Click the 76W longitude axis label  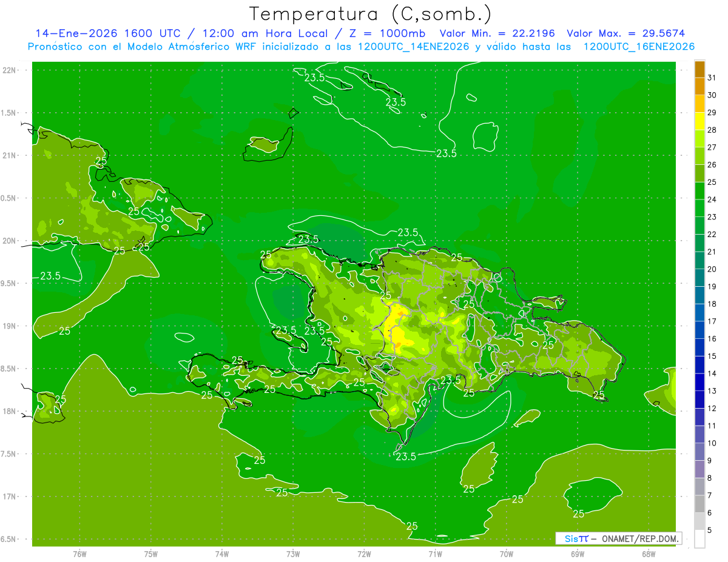(79, 554)
